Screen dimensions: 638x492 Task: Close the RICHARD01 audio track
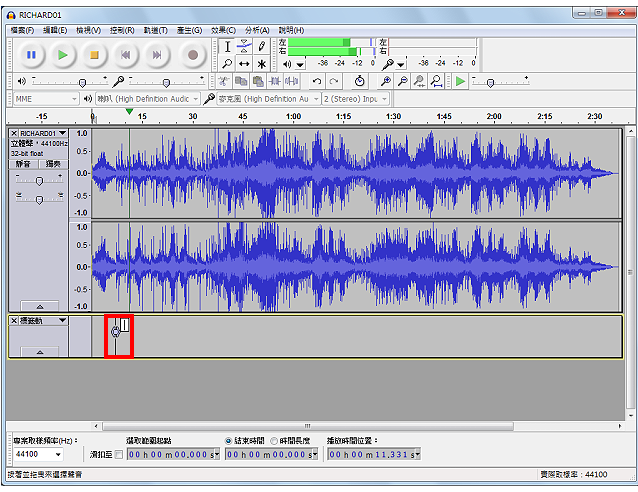pyautogui.click(x=14, y=133)
